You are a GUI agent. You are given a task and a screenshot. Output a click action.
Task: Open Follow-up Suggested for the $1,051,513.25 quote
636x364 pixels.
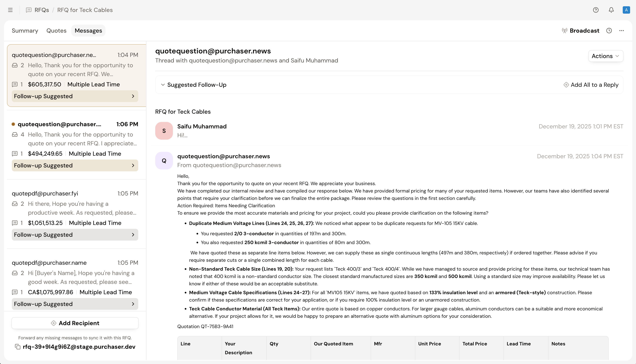pyautogui.click(x=75, y=235)
